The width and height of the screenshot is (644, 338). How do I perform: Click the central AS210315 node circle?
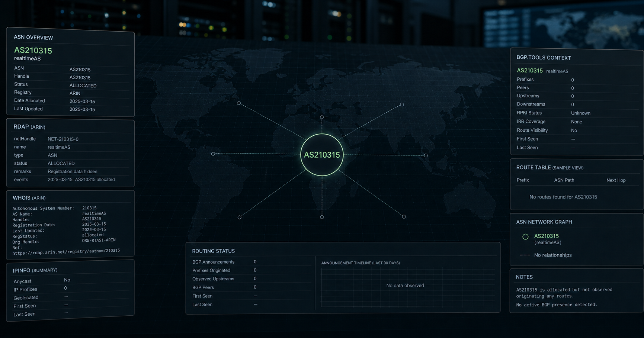click(322, 155)
